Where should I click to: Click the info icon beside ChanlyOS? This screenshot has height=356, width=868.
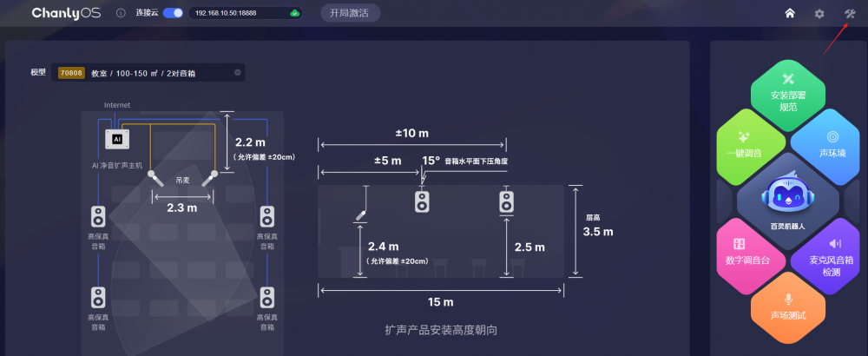pos(121,13)
